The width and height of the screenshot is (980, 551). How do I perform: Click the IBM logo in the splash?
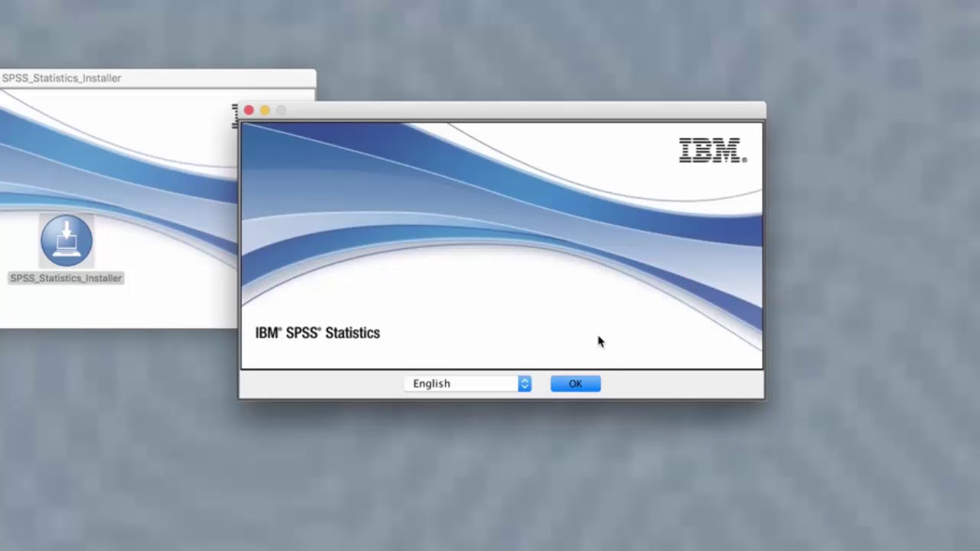tap(713, 151)
